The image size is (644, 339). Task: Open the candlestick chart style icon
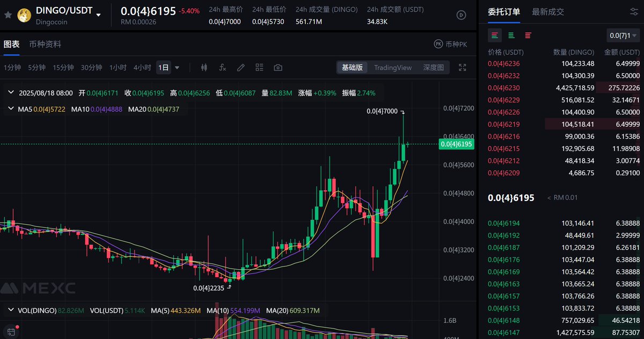point(204,68)
